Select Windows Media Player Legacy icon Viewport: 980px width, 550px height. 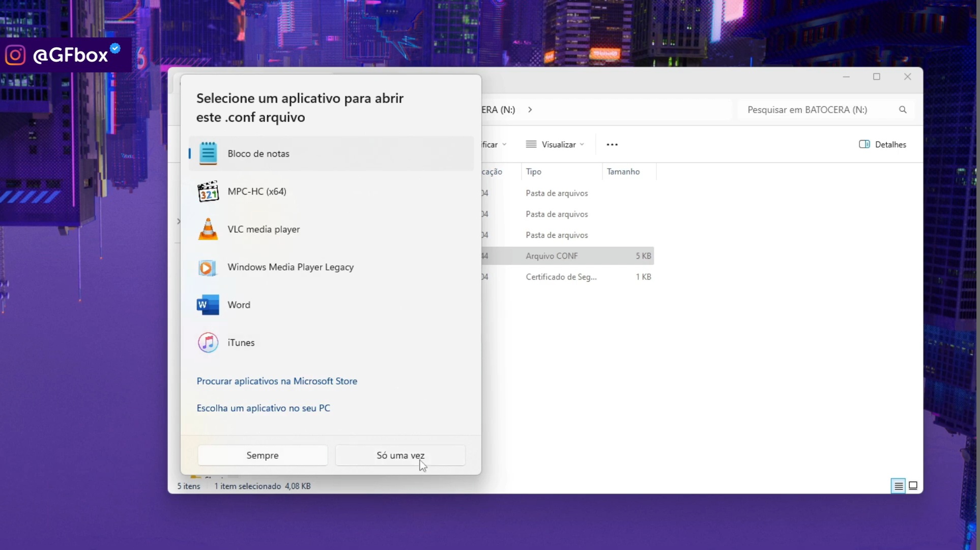(208, 267)
